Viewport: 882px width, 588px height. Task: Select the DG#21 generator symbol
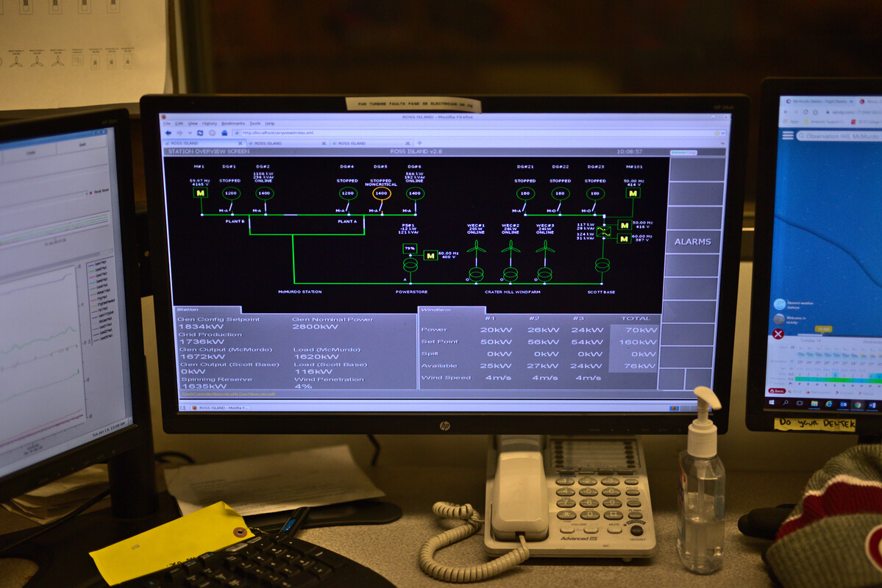coord(525,193)
